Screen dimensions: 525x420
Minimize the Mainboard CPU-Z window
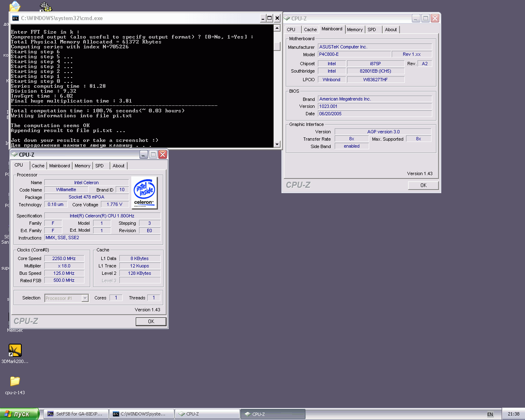[x=416, y=18]
